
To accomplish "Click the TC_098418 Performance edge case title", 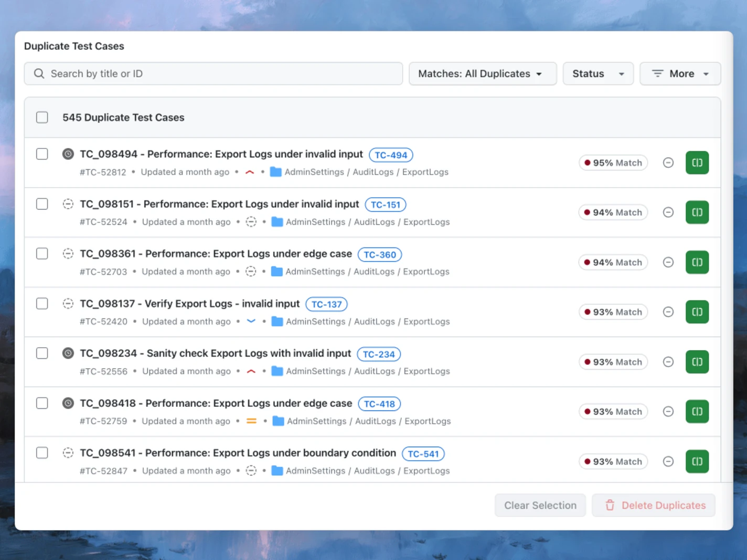I will coord(216,403).
